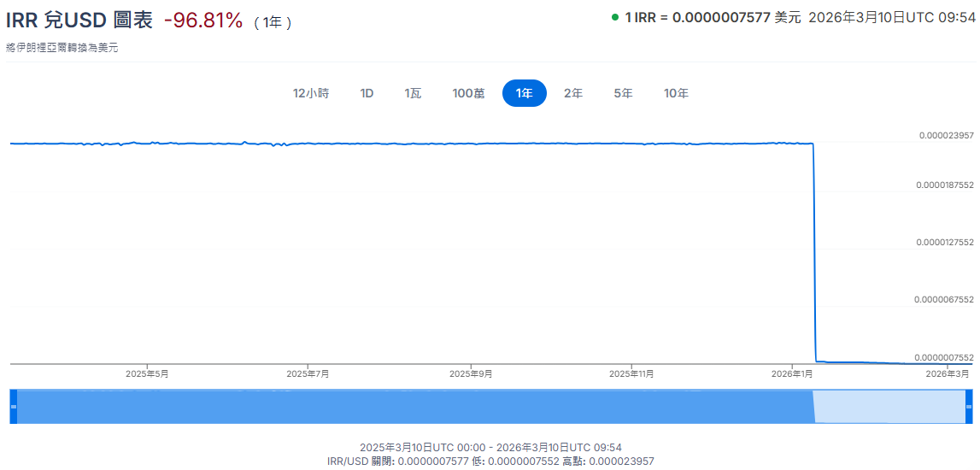Click the green live status dot

tap(615, 18)
